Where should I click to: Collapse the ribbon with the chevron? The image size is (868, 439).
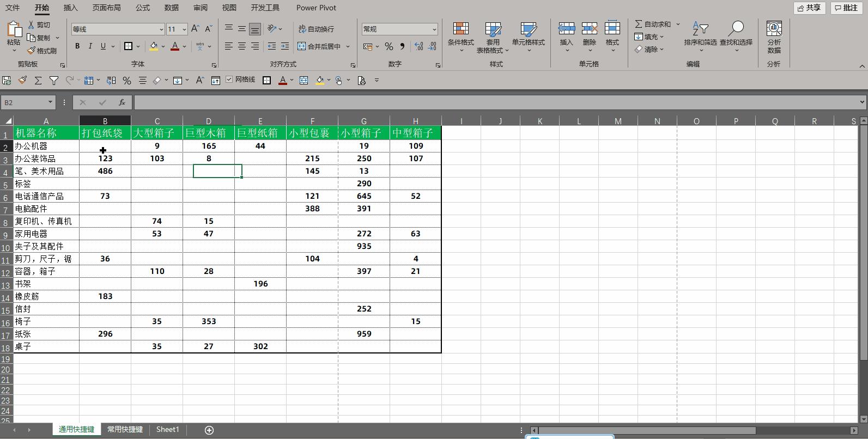coord(862,66)
